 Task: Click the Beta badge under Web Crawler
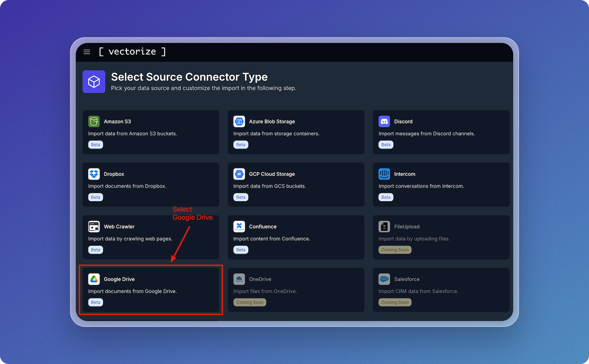pyautogui.click(x=95, y=250)
